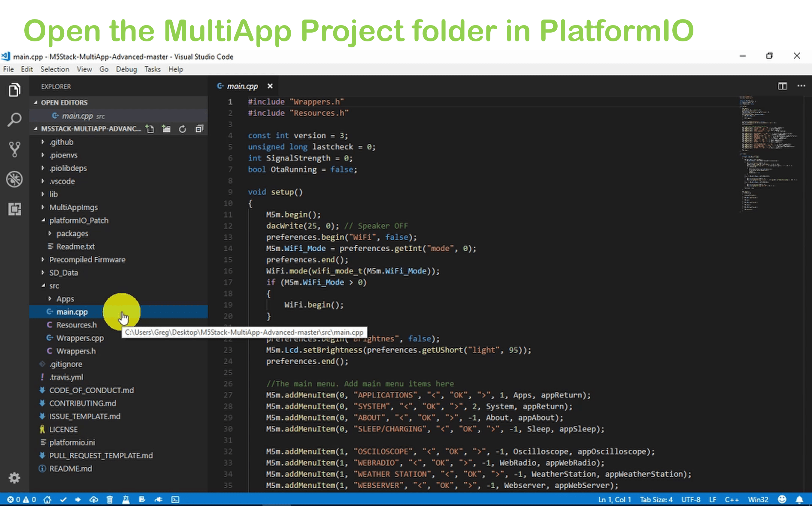812x506 pixels.
Task: Toggle split editor layout button
Action: tap(782, 86)
